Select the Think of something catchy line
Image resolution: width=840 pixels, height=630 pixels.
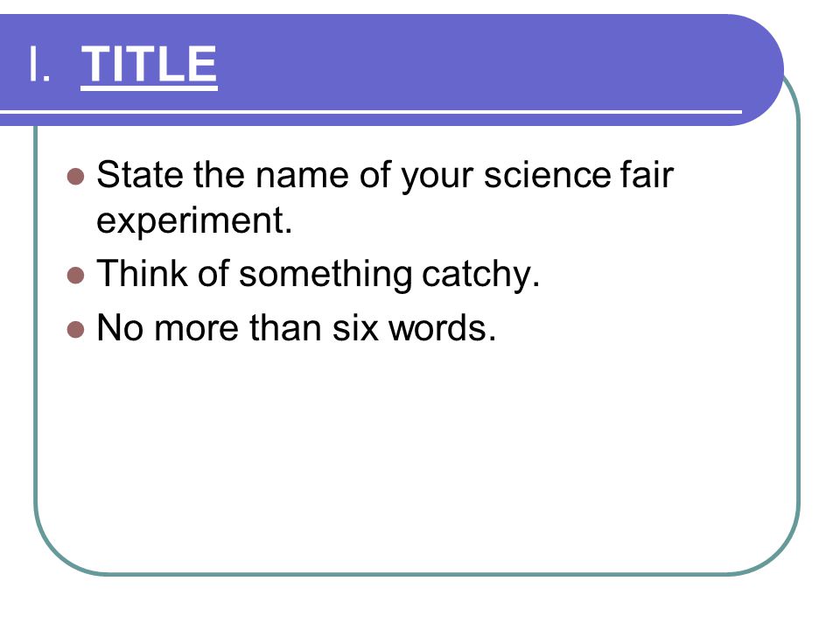[318, 274]
